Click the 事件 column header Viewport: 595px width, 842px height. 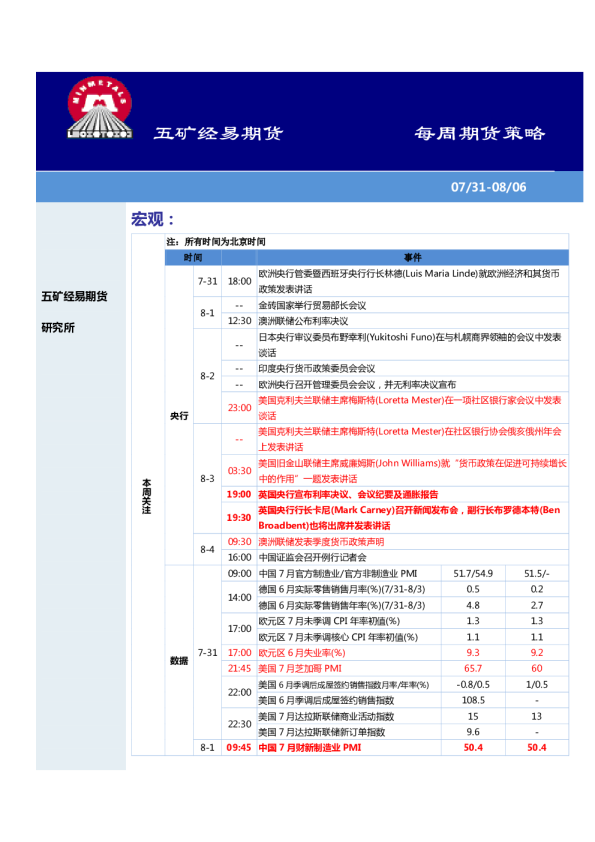(x=412, y=258)
